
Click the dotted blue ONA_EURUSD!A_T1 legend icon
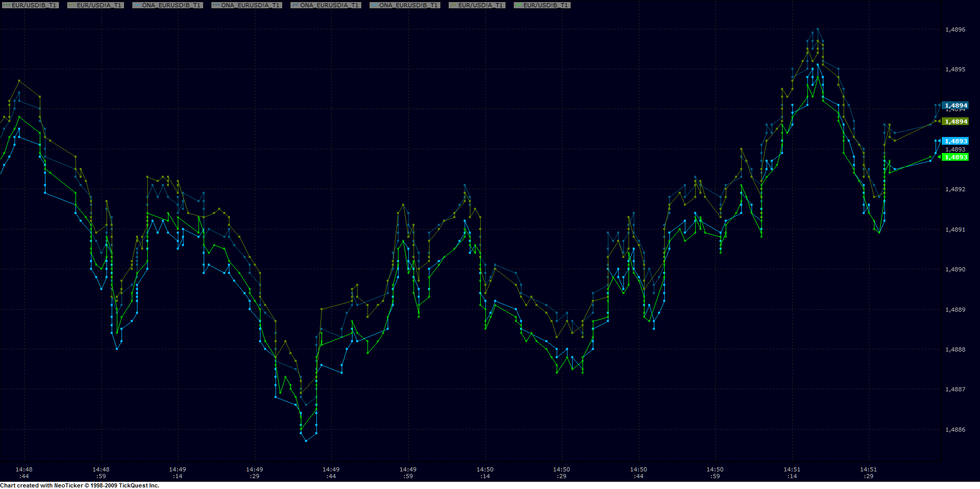point(216,5)
